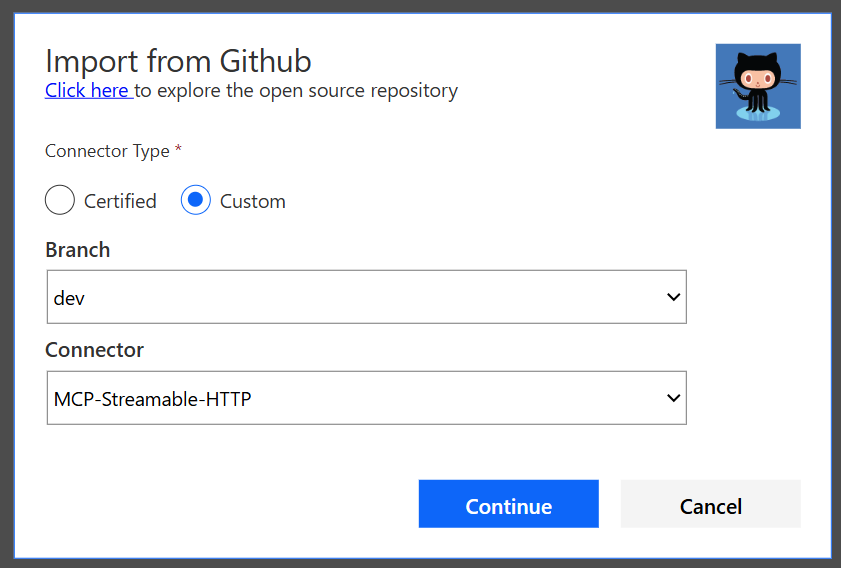The height and width of the screenshot is (568, 841).
Task: Click the GitHub Octocat logo image
Action: 758,86
